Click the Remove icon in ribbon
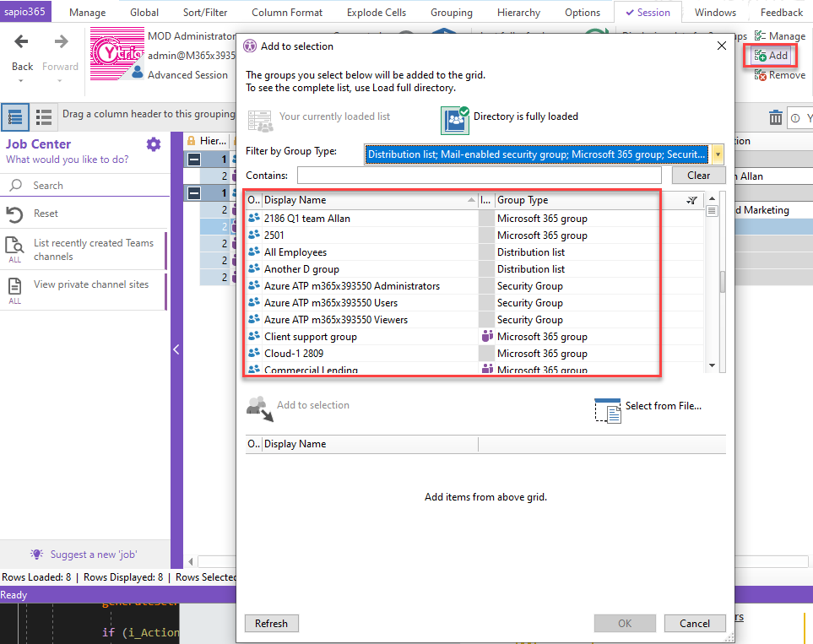Image resolution: width=813 pixels, height=644 pixels. click(x=762, y=75)
